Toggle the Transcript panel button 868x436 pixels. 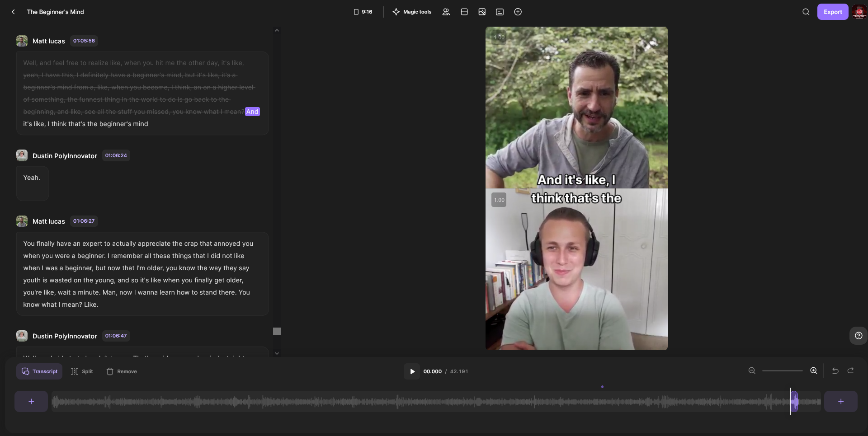pos(39,371)
